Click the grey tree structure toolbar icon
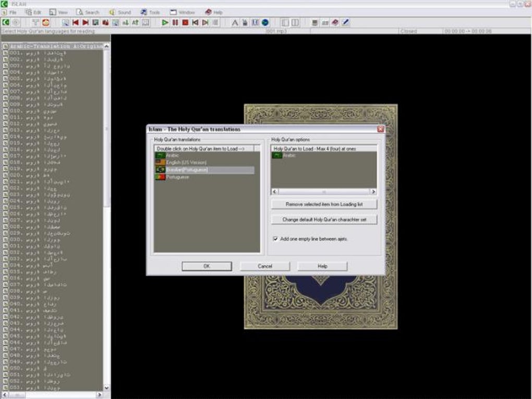532x399 pixels. [35, 22]
